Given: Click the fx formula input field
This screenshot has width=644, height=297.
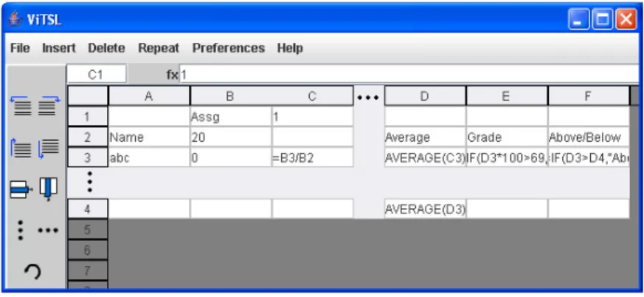Looking at the screenshot, I should pyautogui.click(x=409, y=75).
